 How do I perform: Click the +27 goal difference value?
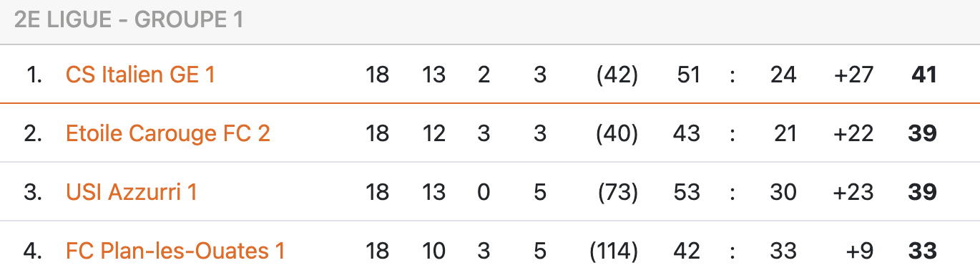tap(853, 75)
